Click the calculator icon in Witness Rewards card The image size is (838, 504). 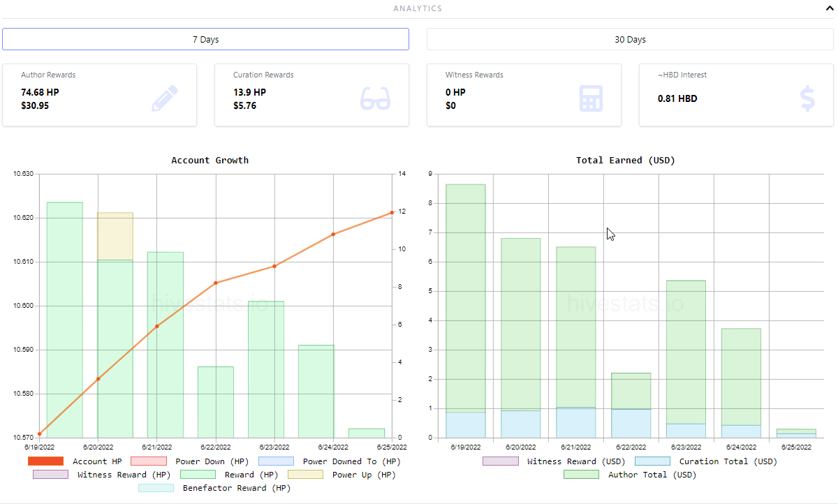pos(591,98)
